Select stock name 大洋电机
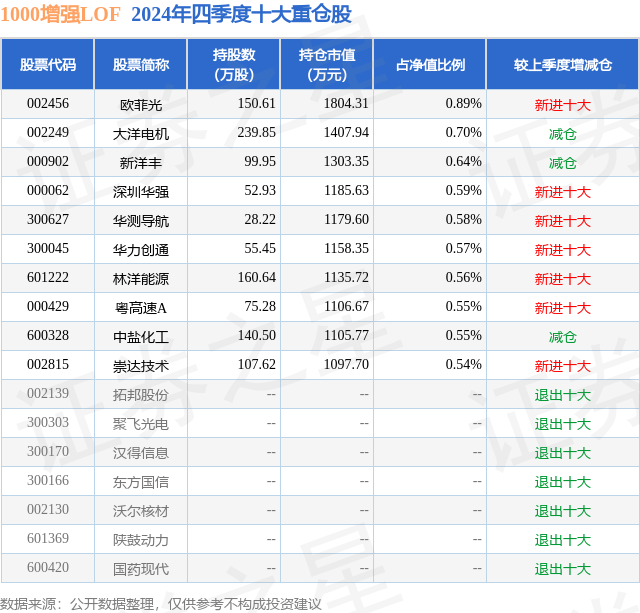This screenshot has height=613, width=640. tap(141, 134)
